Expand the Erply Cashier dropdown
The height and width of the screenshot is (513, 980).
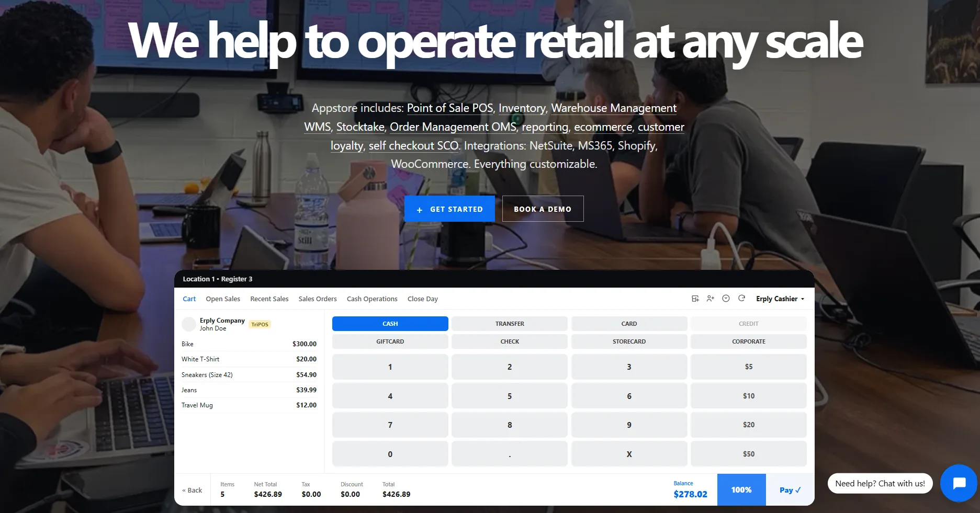780,299
